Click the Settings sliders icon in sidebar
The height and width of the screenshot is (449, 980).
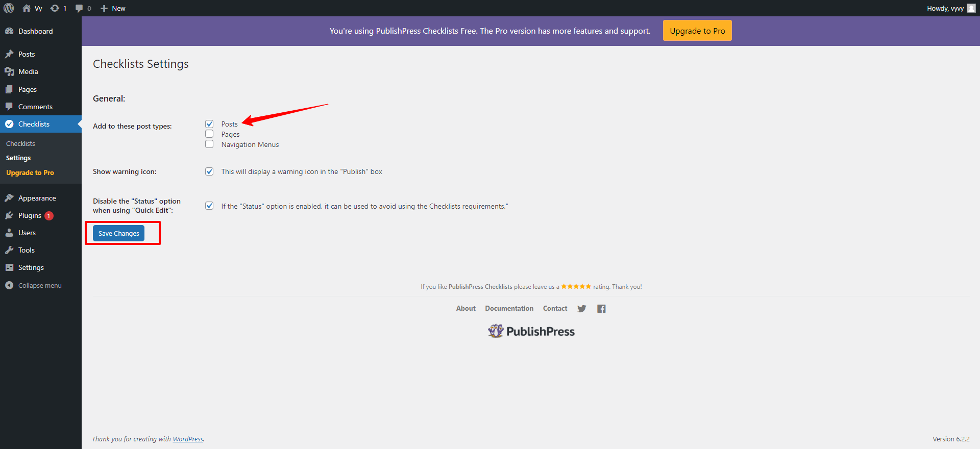click(9, 267)
